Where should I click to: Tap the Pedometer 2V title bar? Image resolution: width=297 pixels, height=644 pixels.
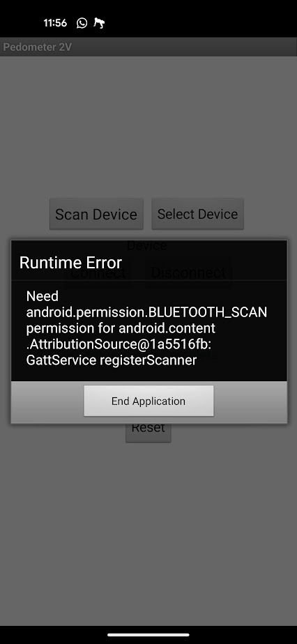(x=148, y=47)
